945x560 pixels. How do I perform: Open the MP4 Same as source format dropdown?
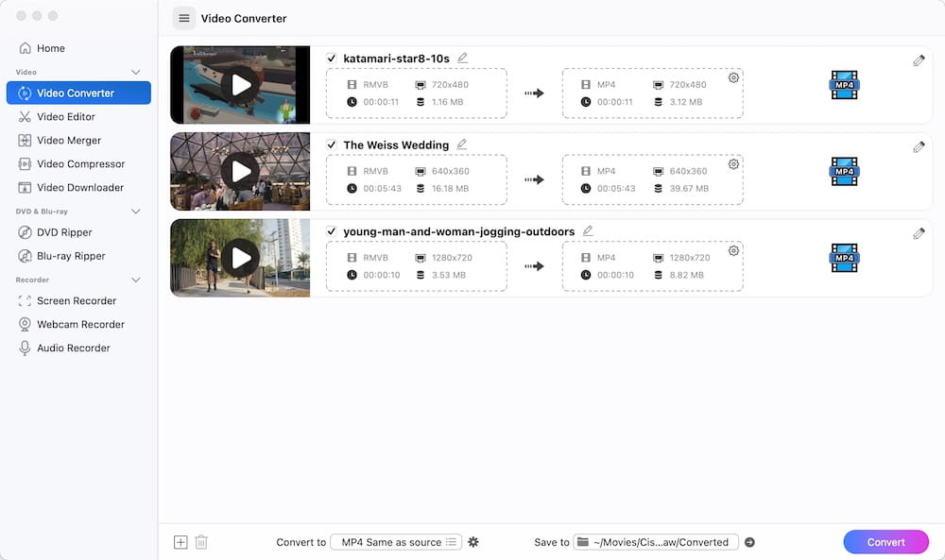(396, 542)
